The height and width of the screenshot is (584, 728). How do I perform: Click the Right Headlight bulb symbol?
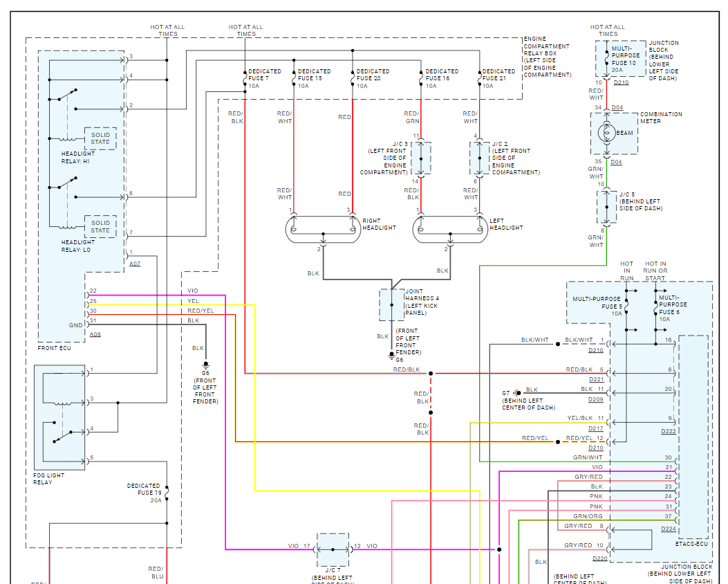[323, 229]
